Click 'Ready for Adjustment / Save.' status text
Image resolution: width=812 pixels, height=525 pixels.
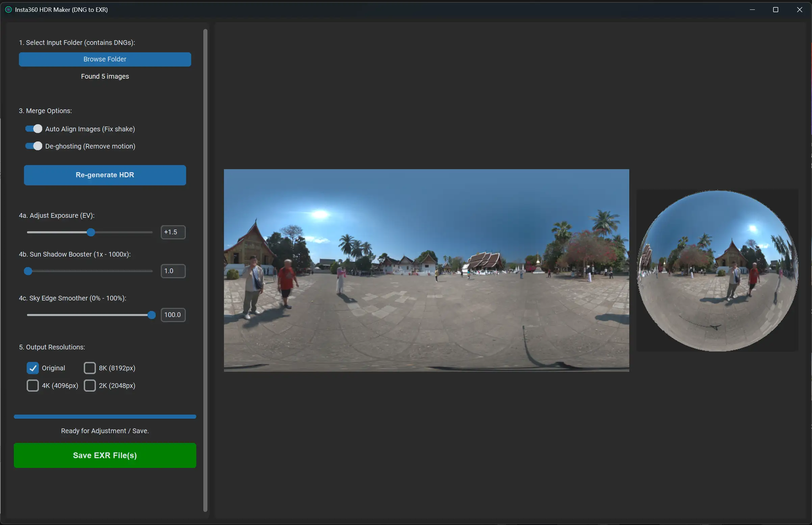click(105, 431)
